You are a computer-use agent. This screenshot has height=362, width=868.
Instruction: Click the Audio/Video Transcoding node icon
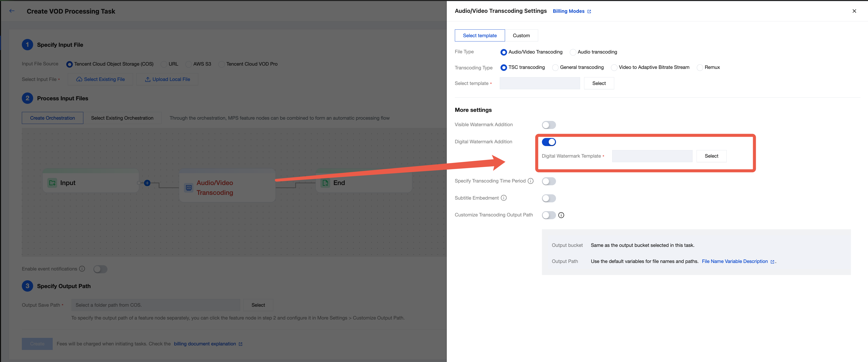click(x=189, y=188)
